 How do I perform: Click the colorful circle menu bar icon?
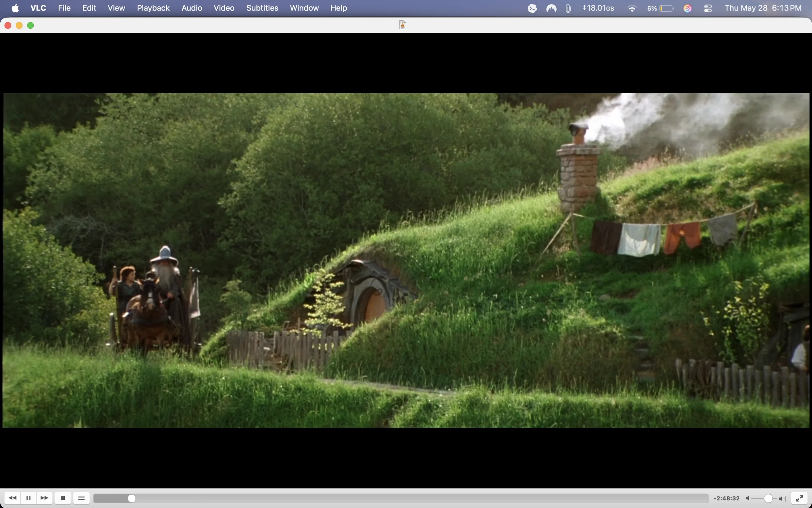tap(687, 8)
